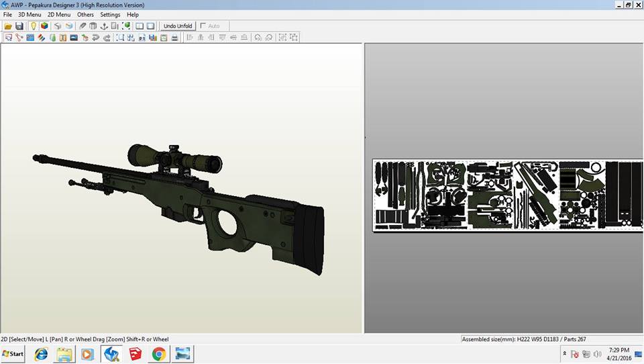
Task: Open the media player taskbar icon
Action: coord(87,354)
